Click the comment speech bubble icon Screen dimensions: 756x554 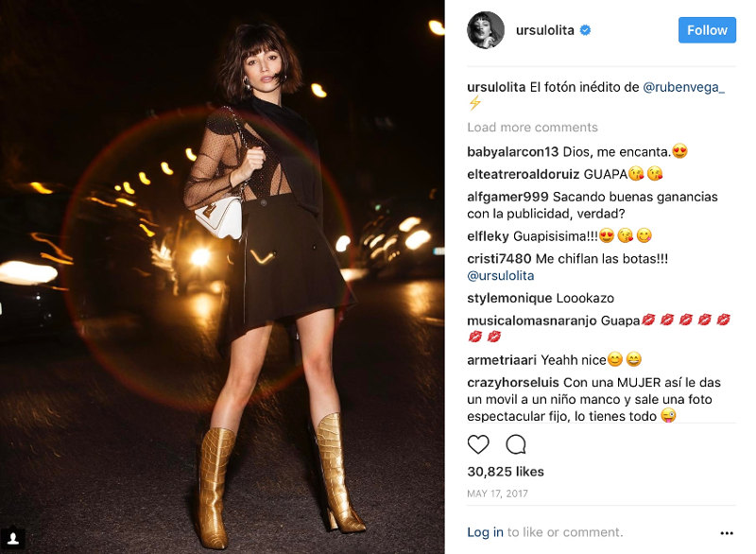click(515, 444)
